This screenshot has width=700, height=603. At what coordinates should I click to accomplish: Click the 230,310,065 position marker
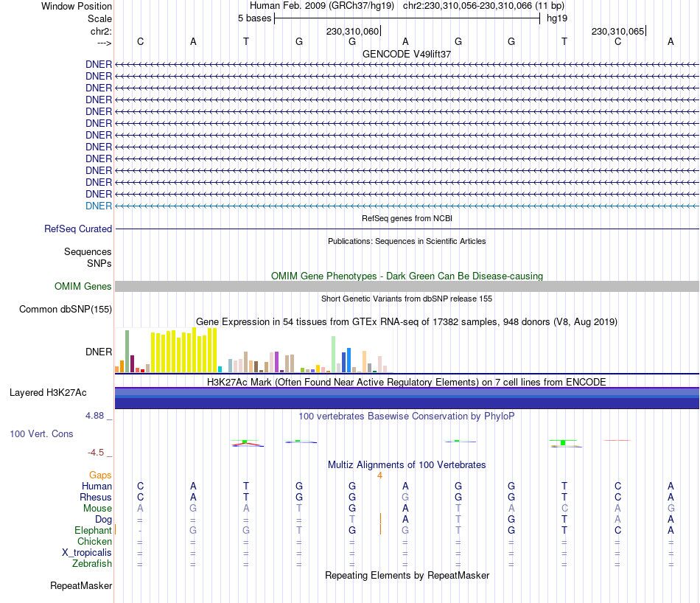618,31
